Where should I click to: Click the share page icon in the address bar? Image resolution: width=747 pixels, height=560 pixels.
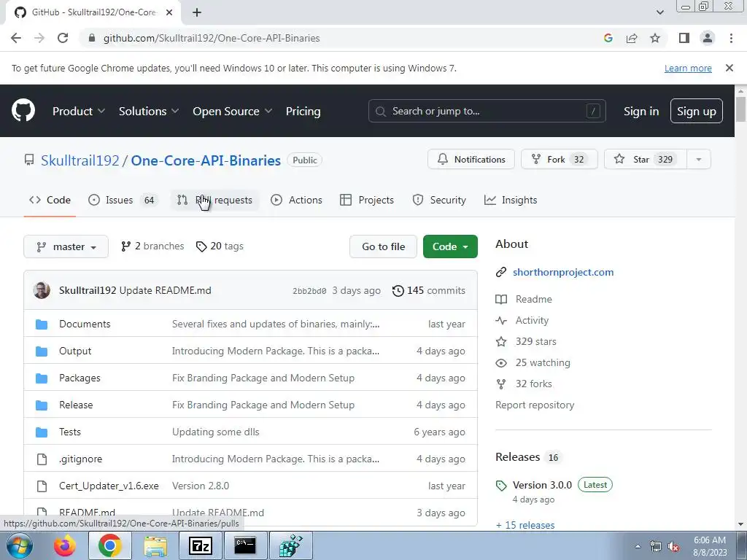[x=632, y=38]
